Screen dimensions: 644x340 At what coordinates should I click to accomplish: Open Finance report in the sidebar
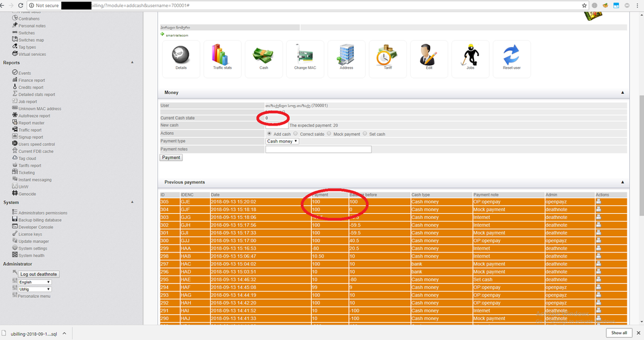(32, 80)
